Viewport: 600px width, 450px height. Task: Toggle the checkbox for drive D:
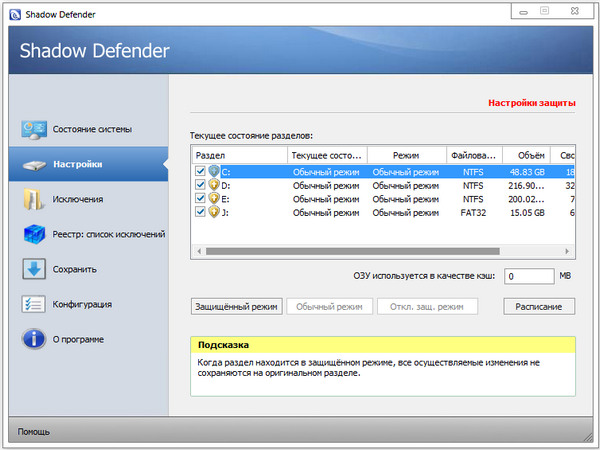[200, 185]
